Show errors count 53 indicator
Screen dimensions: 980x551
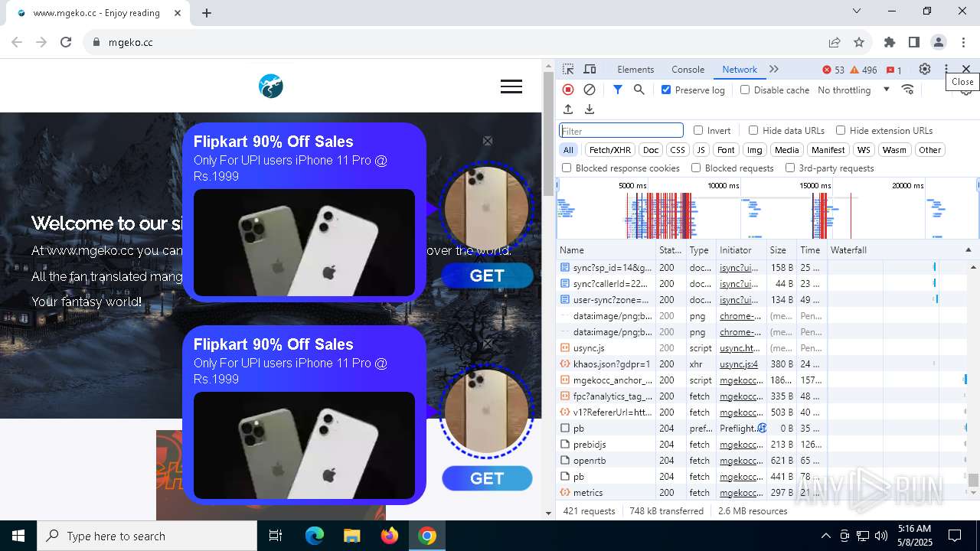(834, 70)
